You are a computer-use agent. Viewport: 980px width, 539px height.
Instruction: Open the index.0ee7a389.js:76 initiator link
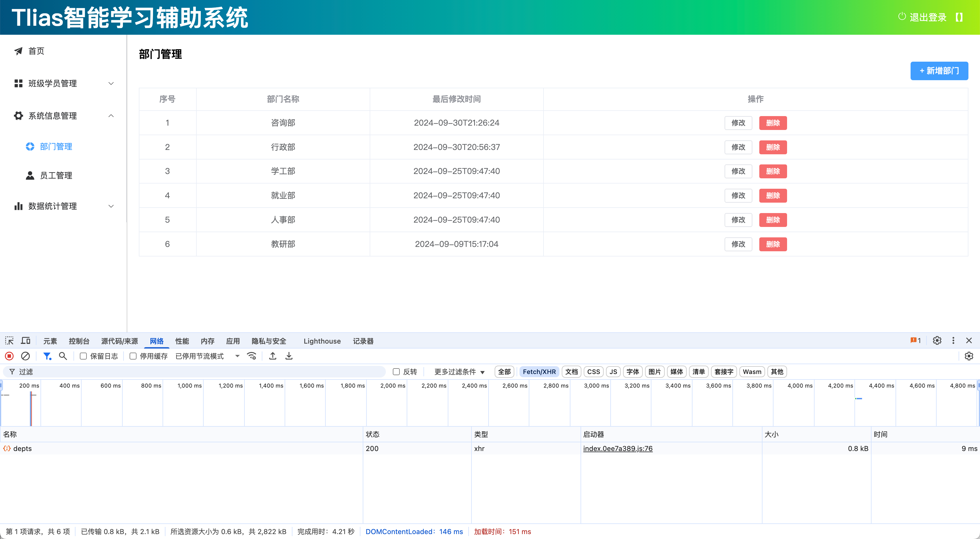click(x=618, y=448)
